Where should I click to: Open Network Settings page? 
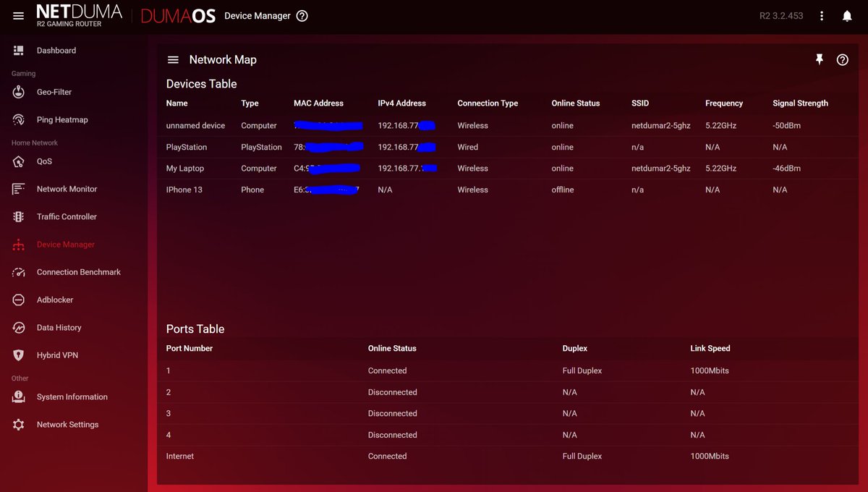point(67,425)
